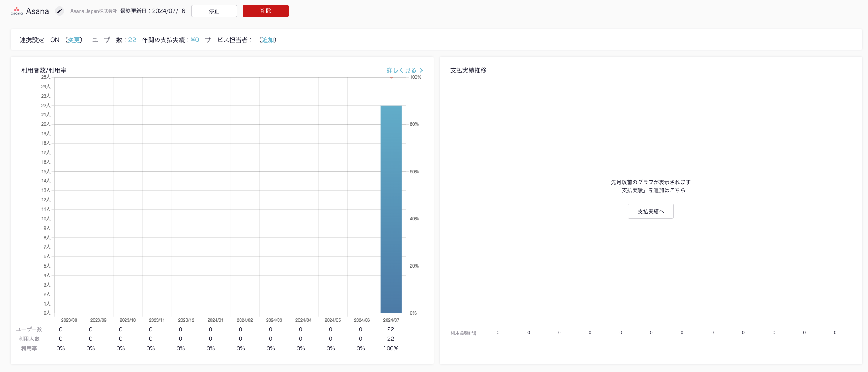
Task: Click the blue 2024/07 bar in chart
Action: click(x=391, y=209)
